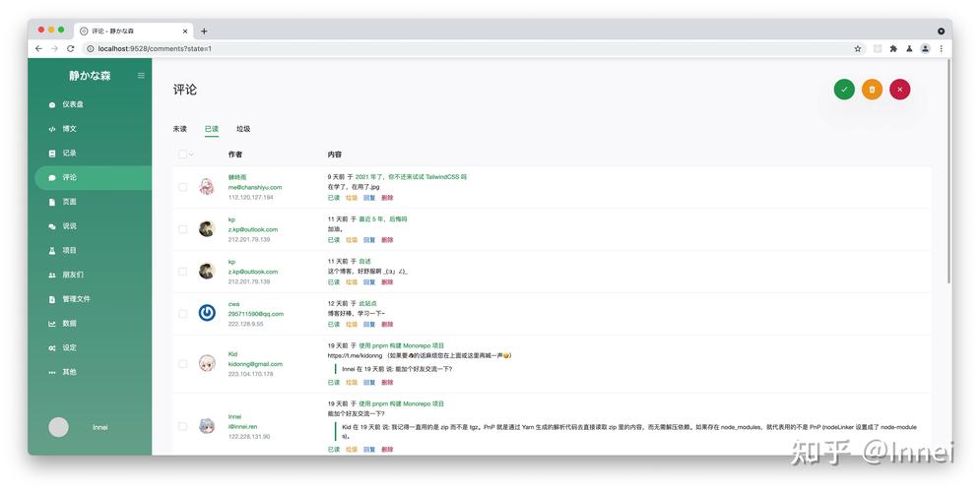The height and width of the screenshot is (492, 980).
Task: Open the 页面 file icon in sidebar
Action: point(52,203)
